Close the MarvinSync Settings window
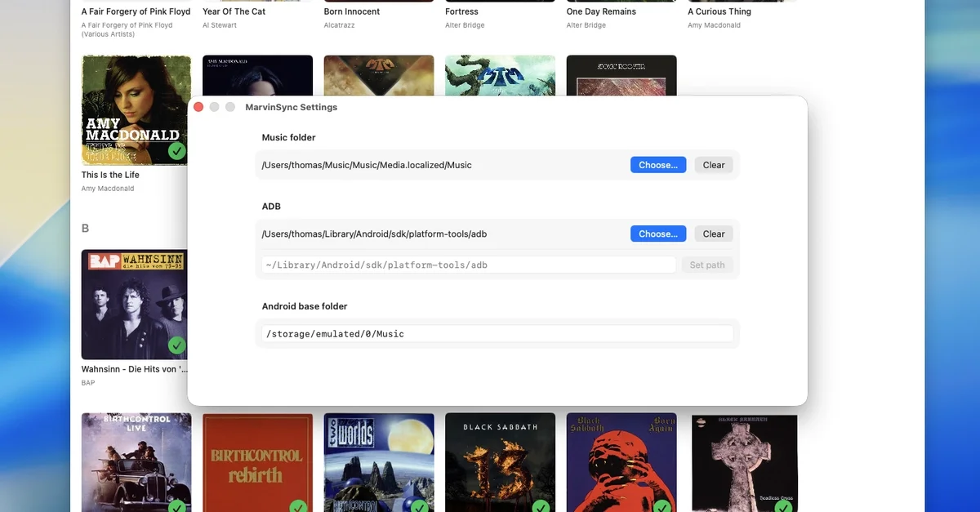Screen dimensions: 980x512 pos(199,107)
